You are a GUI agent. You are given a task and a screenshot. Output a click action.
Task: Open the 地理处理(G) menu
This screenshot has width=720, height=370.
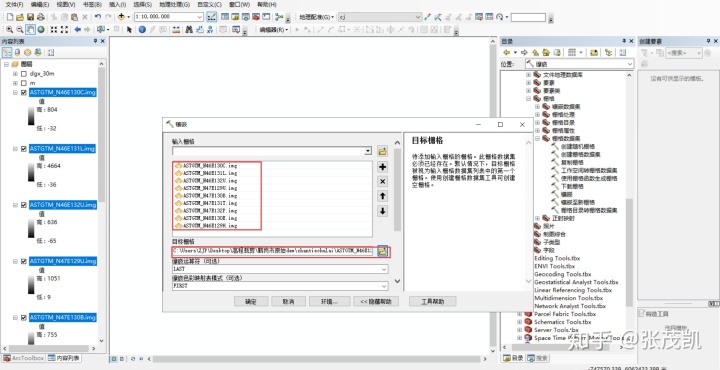point(174,4)
